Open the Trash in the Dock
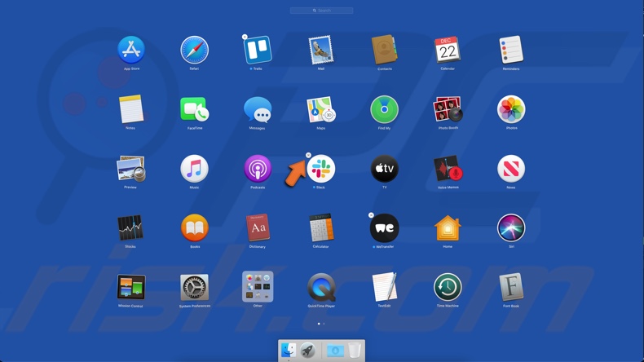The height and width of the screenshot is (362, 644). click(355, 351)
